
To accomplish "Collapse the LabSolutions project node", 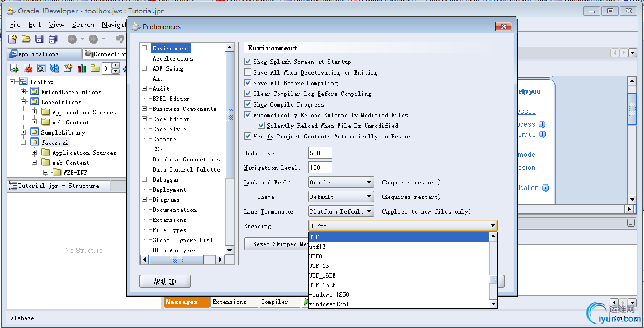I will 24,101.
